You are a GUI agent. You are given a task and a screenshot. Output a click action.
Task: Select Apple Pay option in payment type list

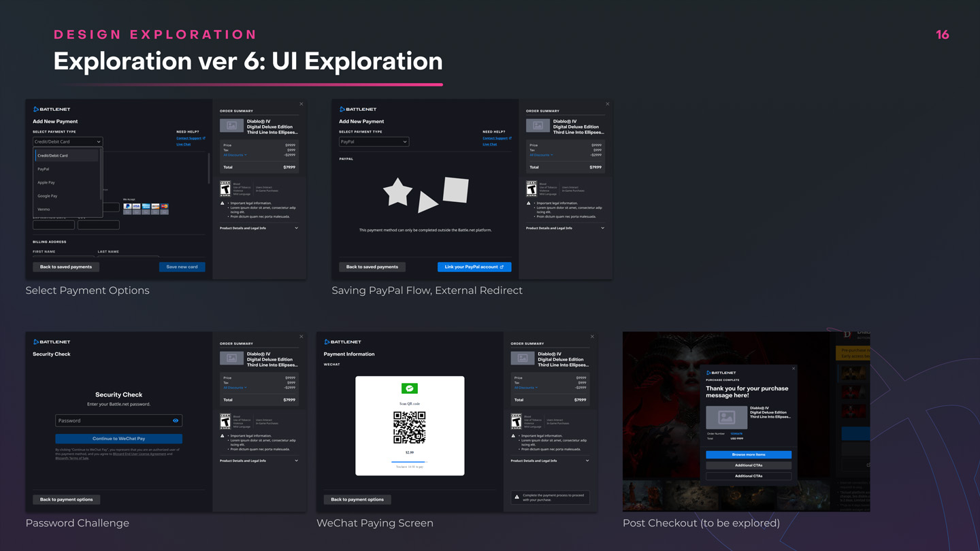coord(67,182)
